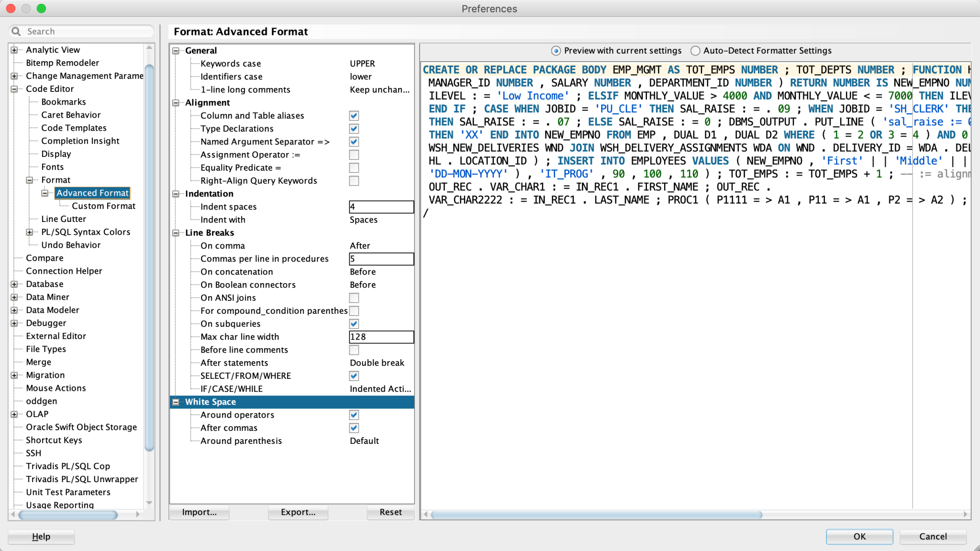Enable Right-Align Query Keywords
The width and height of the screenshot is (980, 551).
tap(354, 180)
